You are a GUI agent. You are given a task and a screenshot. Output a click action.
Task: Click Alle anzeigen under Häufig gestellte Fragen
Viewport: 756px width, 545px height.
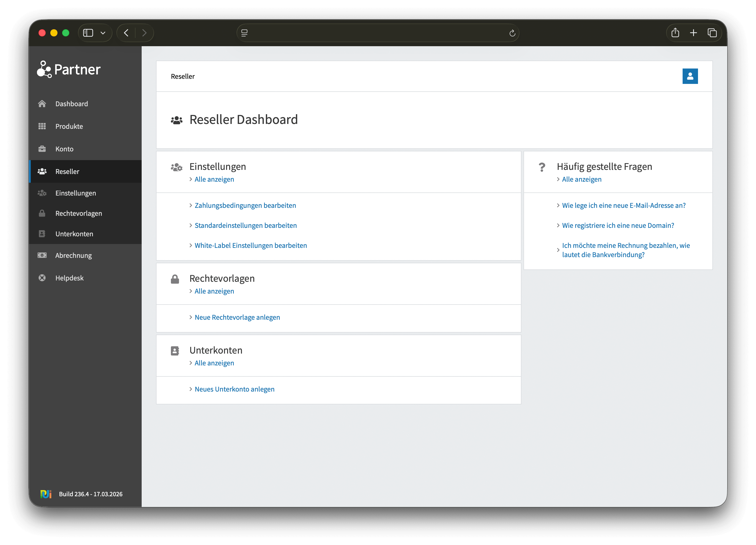[581, 179]
